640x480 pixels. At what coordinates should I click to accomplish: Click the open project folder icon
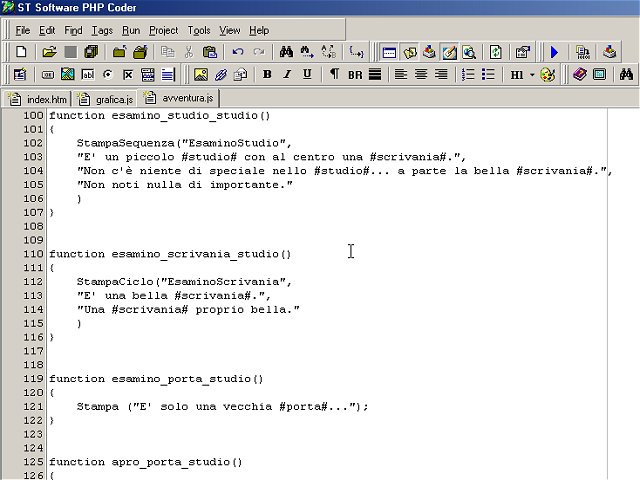(140, 52)
